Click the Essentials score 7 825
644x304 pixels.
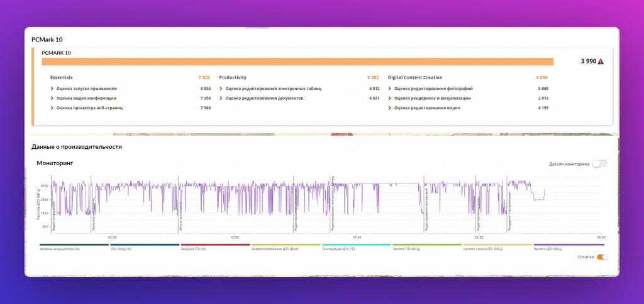(x=204, y=77)
